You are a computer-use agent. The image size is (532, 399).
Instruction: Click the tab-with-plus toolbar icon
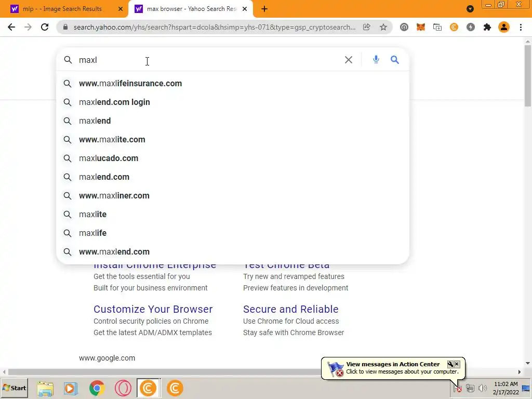pos(437,27)
